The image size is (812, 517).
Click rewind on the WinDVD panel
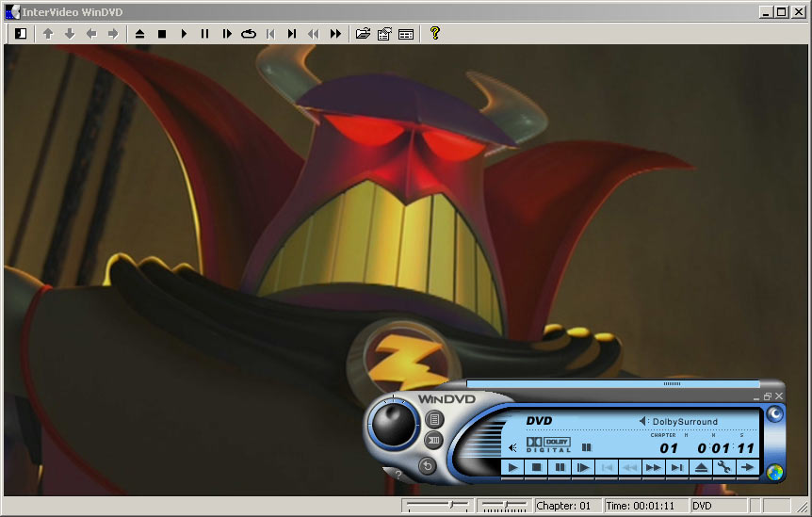pos(630,468)
